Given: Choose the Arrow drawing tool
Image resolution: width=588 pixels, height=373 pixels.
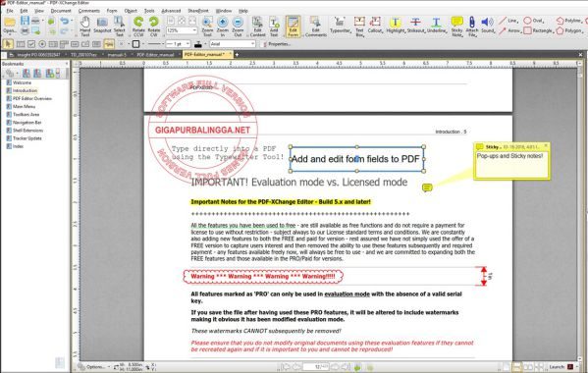Looking at the screenshot, I should [x=509, y=30].
